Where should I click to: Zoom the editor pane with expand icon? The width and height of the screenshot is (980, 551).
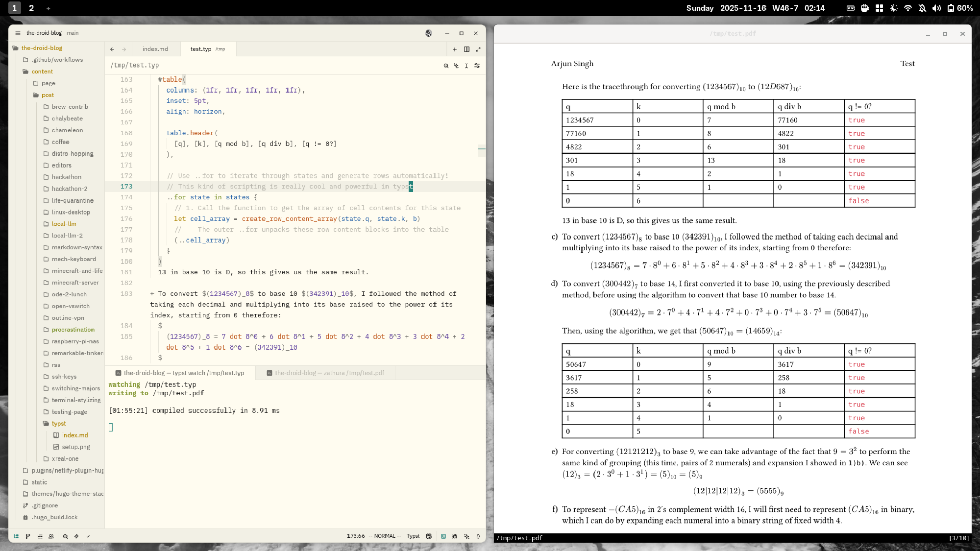tap(478, 49)
